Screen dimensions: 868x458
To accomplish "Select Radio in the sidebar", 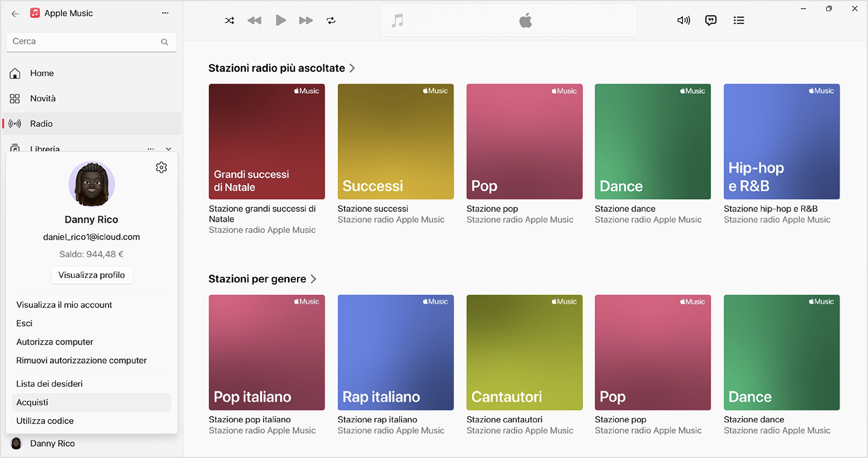I will [x=92, y=123].
